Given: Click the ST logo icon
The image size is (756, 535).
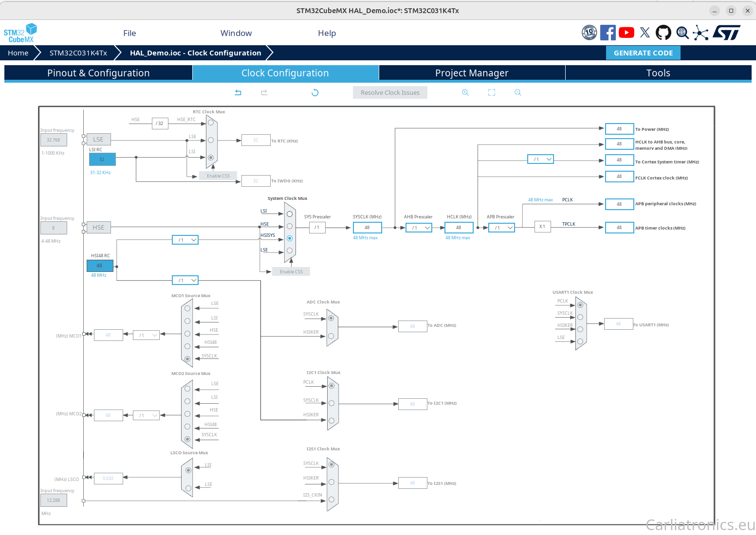Looking at the screenshot, I should (x=727, y=33).
